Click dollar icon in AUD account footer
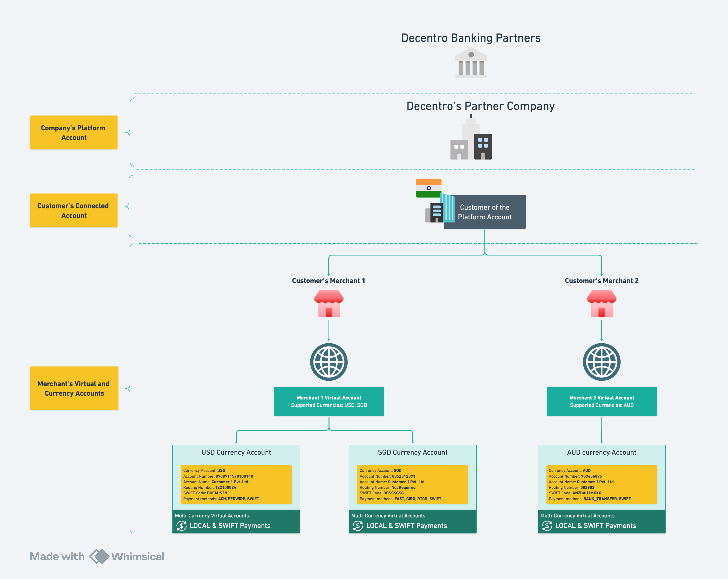This screenshot has width=728, height=579. (x=547, y=526)
